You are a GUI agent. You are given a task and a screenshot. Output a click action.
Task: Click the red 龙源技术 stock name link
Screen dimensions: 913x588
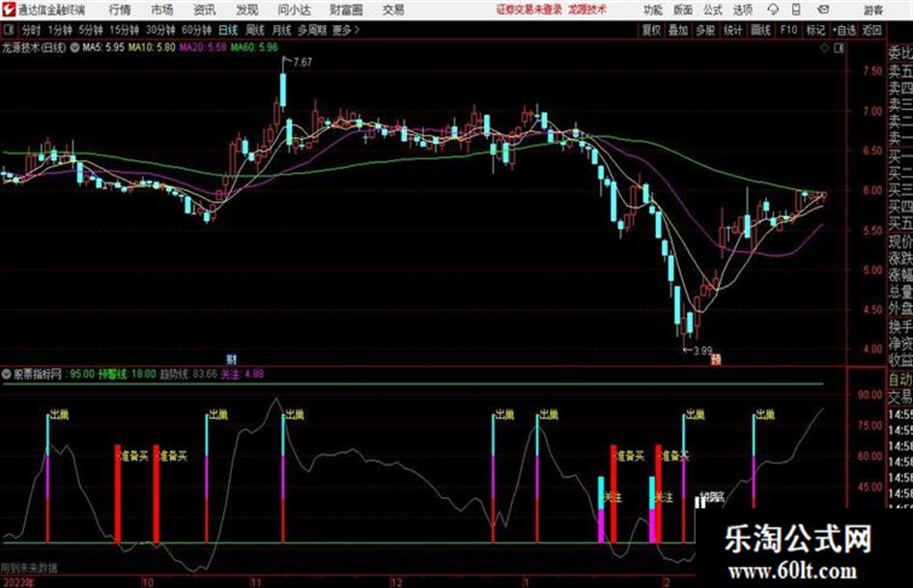pyautogui.click(x=587, y=10)
